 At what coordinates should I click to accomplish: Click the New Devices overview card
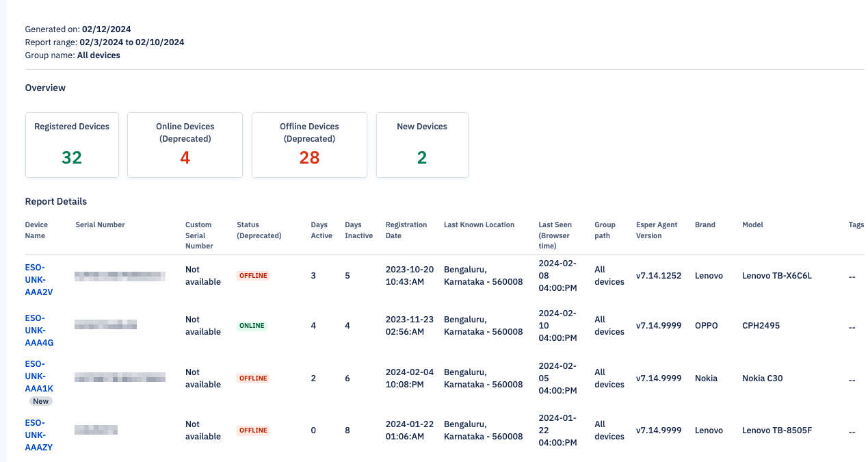(422, 145)
